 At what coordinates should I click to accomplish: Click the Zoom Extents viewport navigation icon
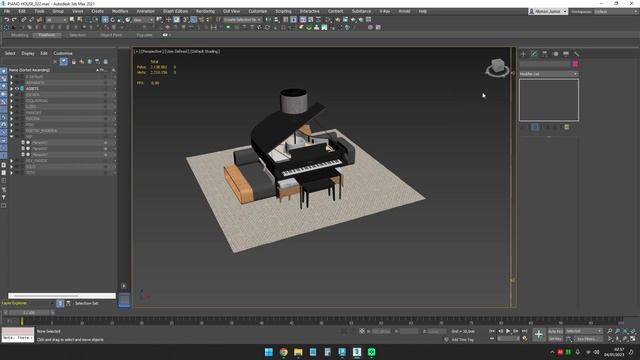coord(625,331)
